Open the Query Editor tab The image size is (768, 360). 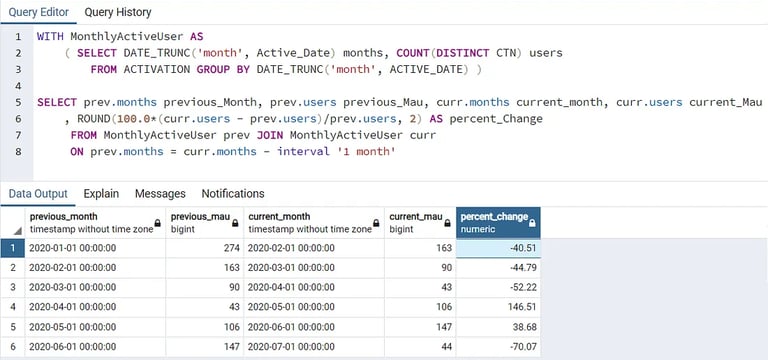(x=39, y=12)
